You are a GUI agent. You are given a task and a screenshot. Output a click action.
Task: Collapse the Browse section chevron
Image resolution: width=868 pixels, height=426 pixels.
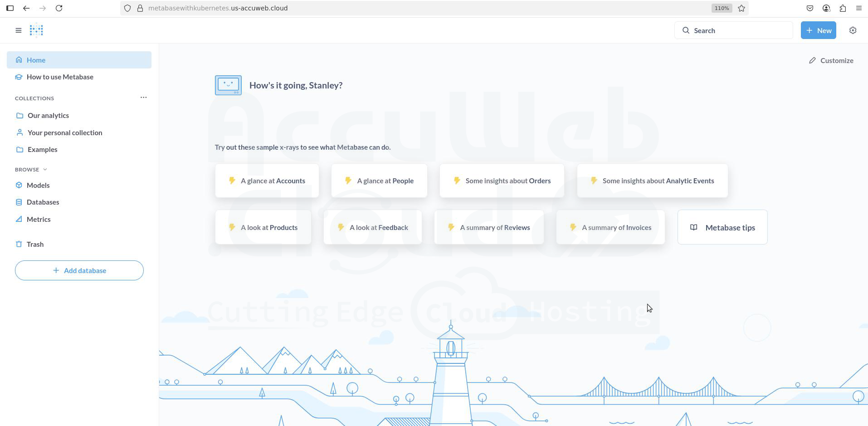point(45,170)
